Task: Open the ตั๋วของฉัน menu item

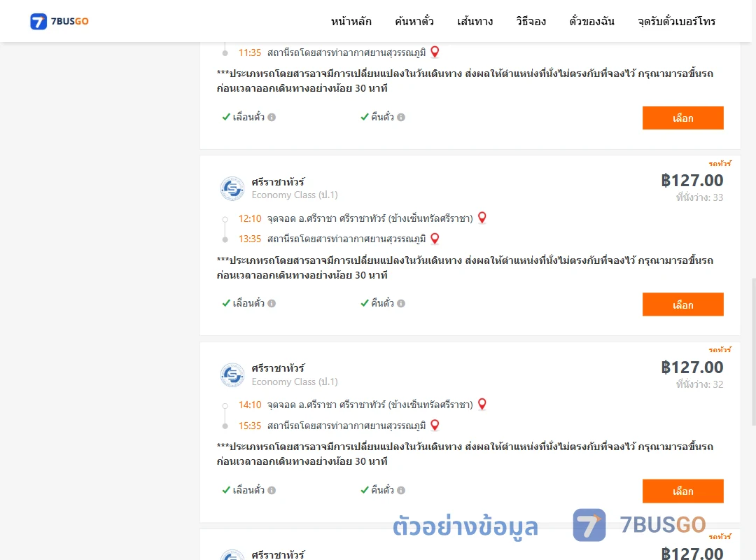Action: pos(591,21)
